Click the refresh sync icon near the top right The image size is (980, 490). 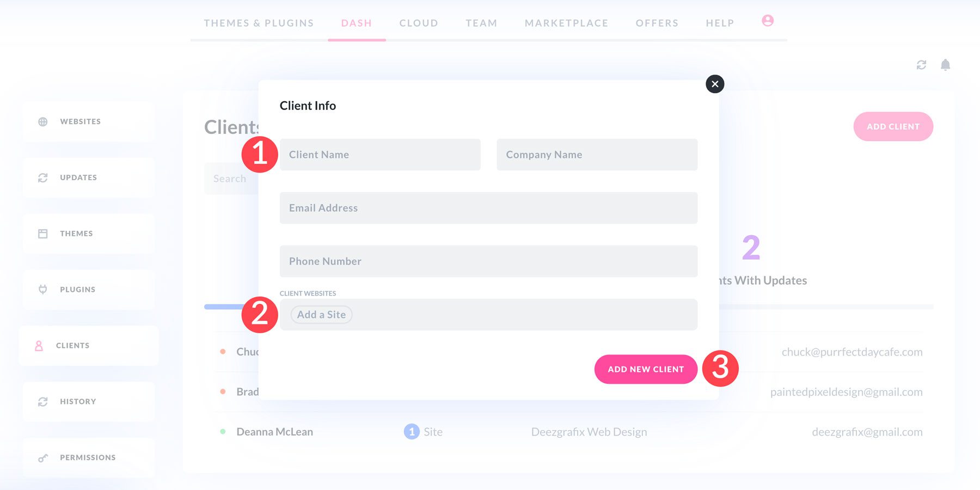[921, 65]
